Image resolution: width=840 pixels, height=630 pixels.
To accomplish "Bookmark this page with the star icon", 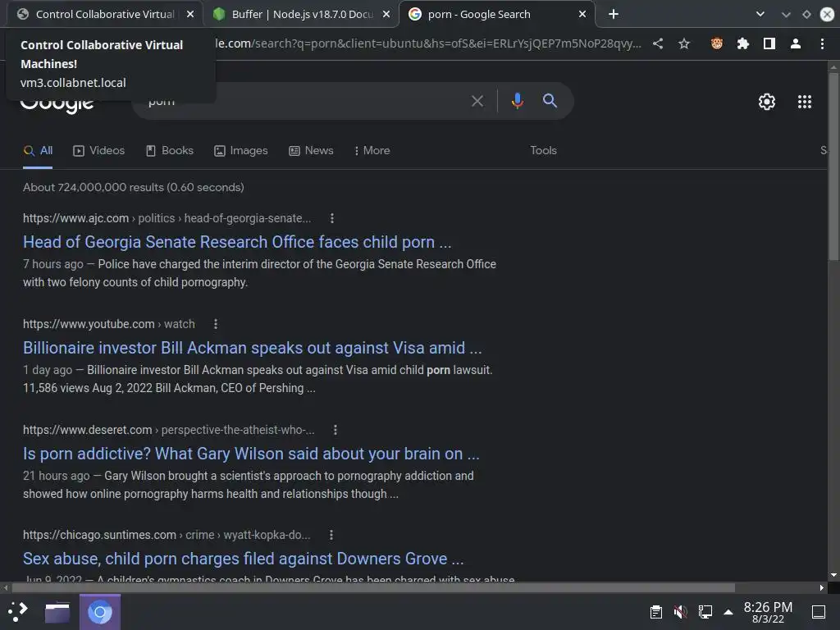I will 684,44.
